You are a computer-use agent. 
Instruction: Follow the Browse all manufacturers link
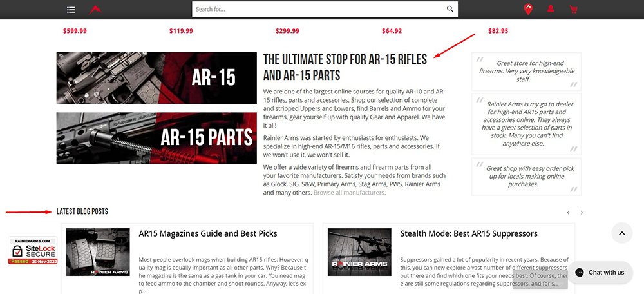[350, 193]
